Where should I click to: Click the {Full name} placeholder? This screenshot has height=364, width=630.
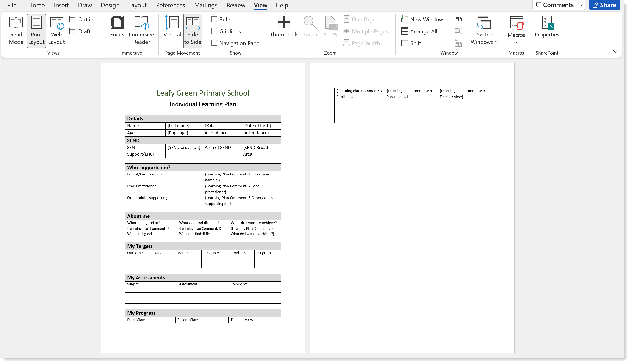tap(178, 126)
